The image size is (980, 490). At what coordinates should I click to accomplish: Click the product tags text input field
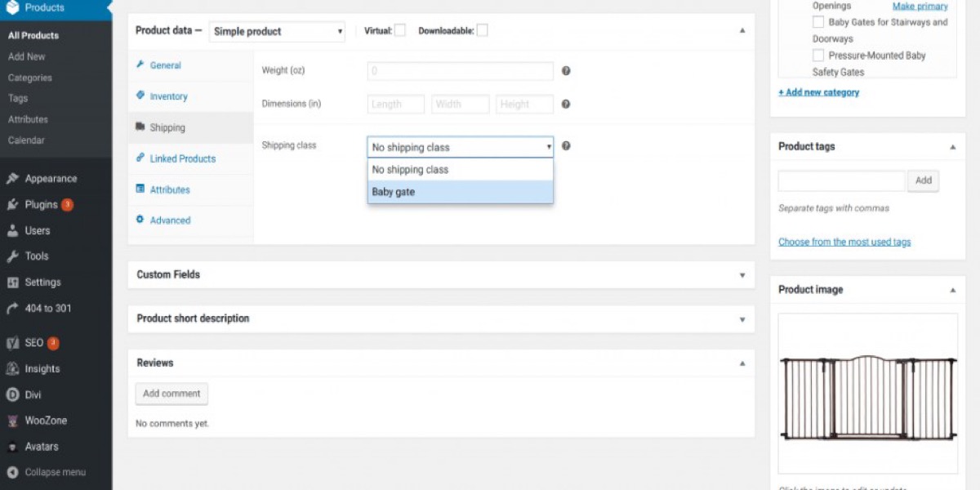tap(841, 180)
